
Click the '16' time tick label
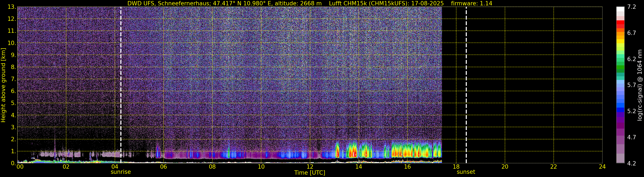407,167
